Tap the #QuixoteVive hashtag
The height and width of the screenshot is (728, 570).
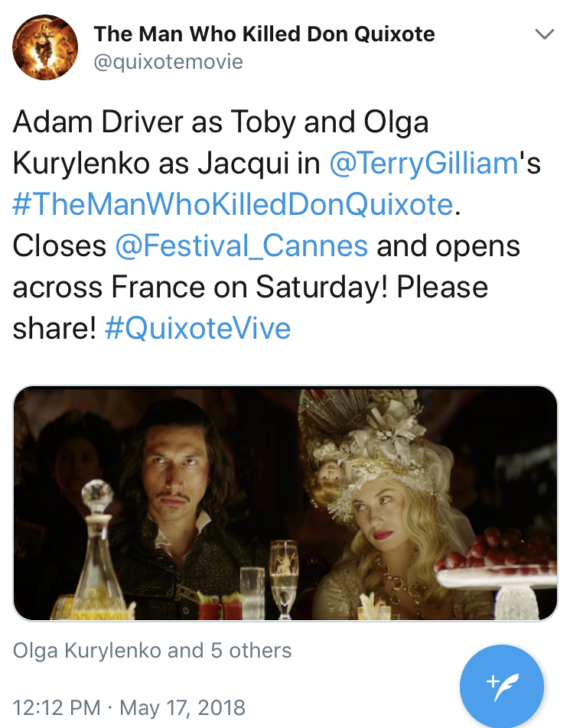197,328
